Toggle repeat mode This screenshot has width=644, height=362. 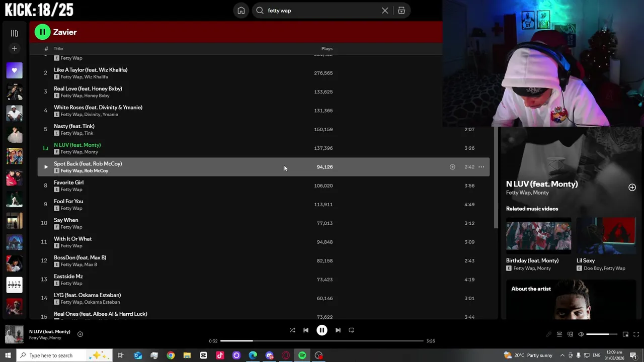[x=352, y=330]
